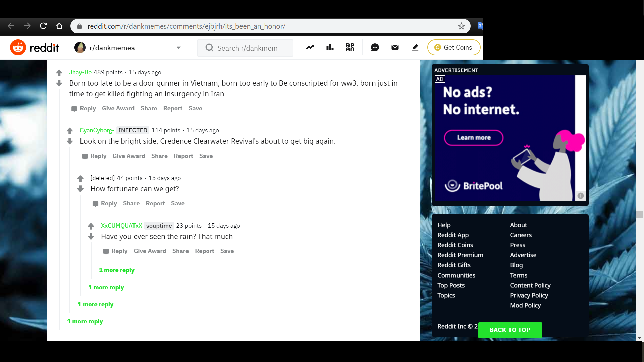Upvote XxCUMQUATxX's comment

click(x=91, y=226)
